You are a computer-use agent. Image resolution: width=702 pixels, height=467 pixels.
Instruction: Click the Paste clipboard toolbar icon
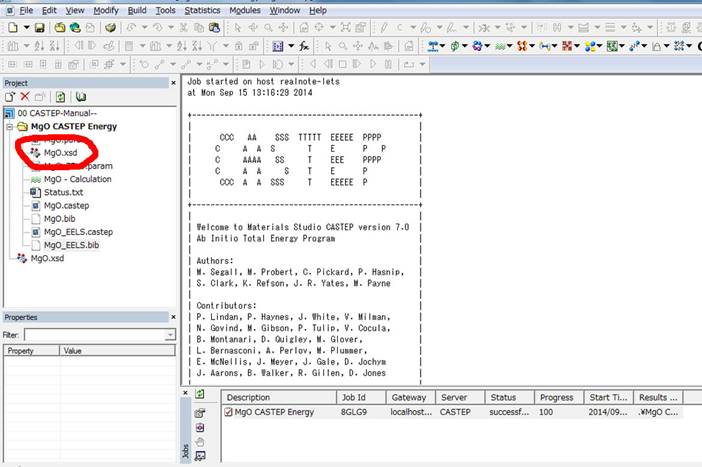[214, 28]
